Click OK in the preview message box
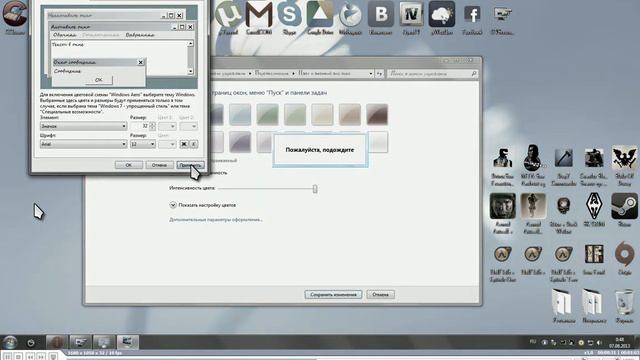Image resolution: width=640 pixels, height=360 pixels. [99, 80]
